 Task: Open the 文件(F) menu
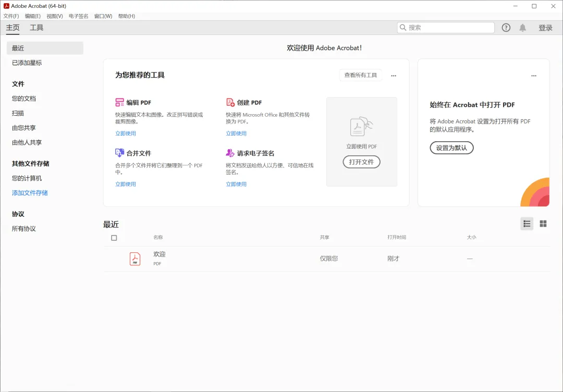point(11,16)
